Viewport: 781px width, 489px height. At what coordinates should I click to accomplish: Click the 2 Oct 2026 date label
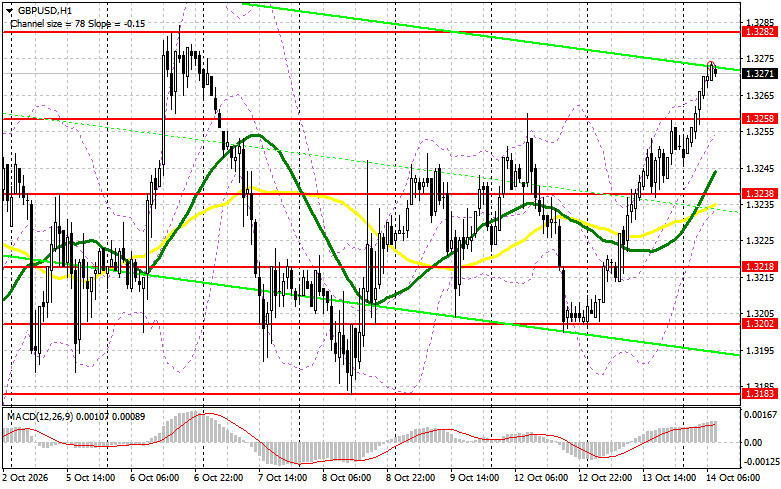(25, 478)
